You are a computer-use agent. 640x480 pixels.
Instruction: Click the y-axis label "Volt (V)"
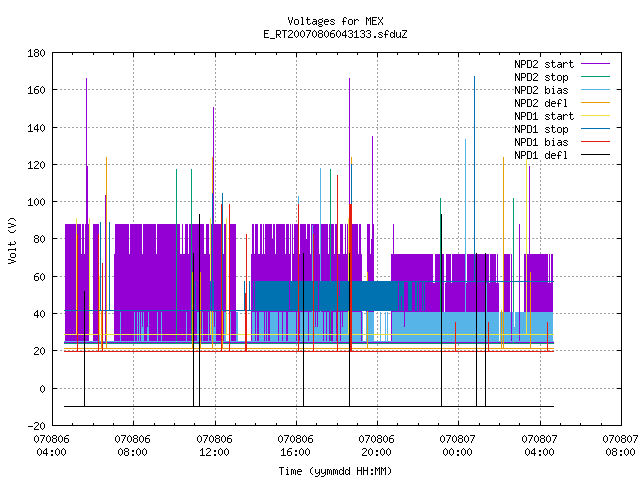pos(13,240)
